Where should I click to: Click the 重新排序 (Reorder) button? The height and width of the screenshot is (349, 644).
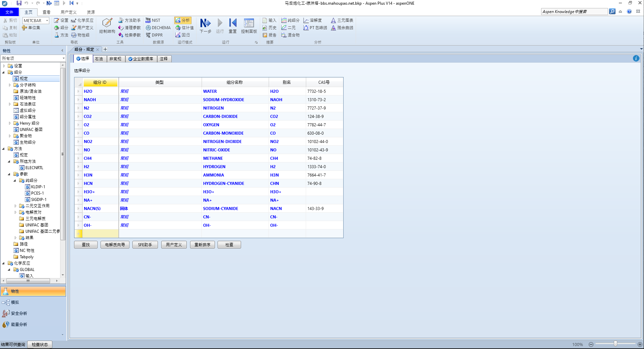(x=202, y=245)
